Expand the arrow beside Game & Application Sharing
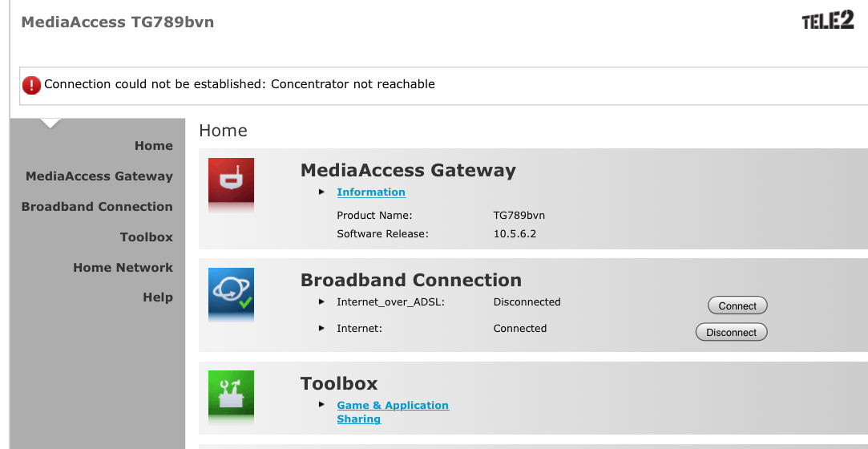This screenshot has width=868, height=449. pyautogui.click(x=321, y=405)
